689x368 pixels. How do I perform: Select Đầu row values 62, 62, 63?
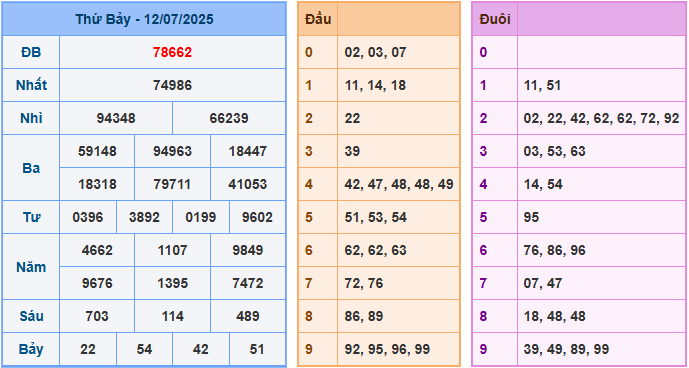coord(375,250)
